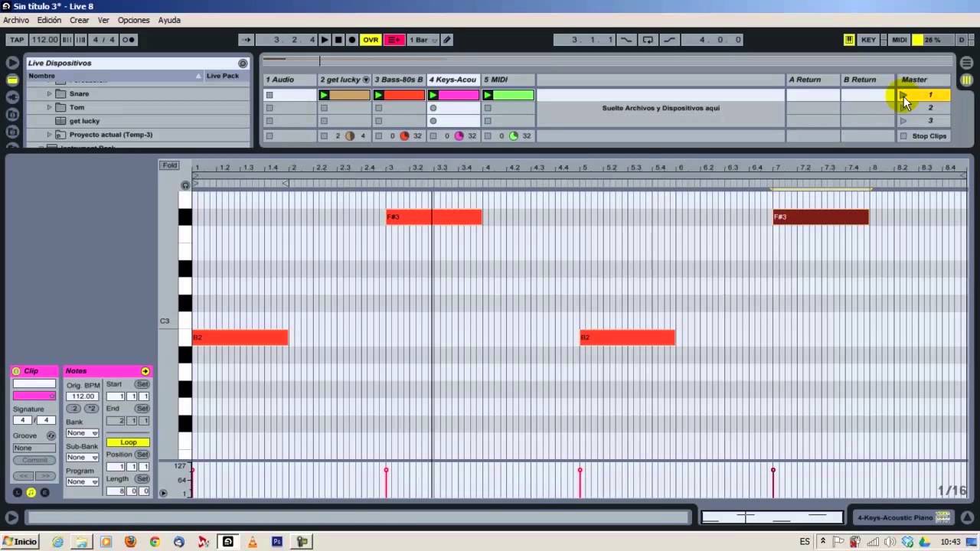Toggle the metronome button
The image size is (980, 551).
pyautogui.click(x=128, y=40)
